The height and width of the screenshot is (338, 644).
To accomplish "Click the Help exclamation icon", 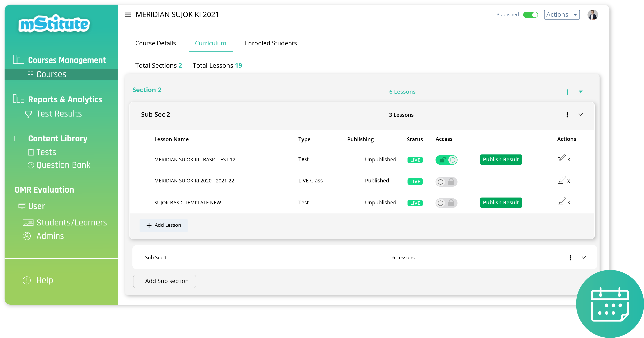I will (x=27, y=280).
